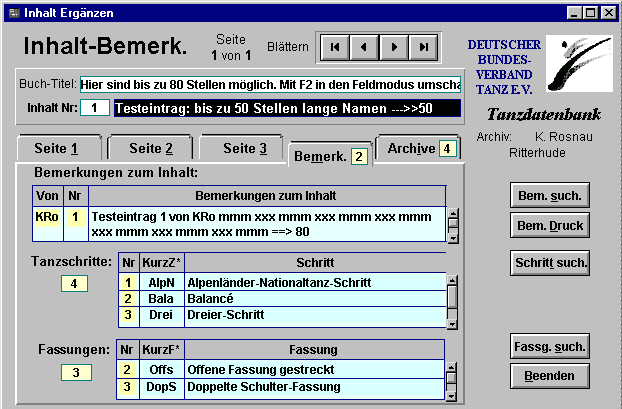
Task: Select the Testeintrag content name field
Action: (x=288, y=108)
